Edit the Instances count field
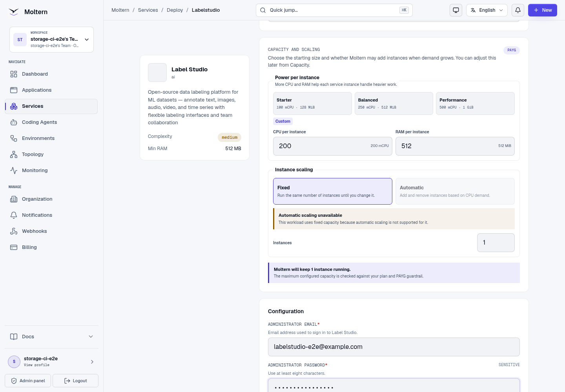This screenshot has width=565, height=392. click(496, 243)
